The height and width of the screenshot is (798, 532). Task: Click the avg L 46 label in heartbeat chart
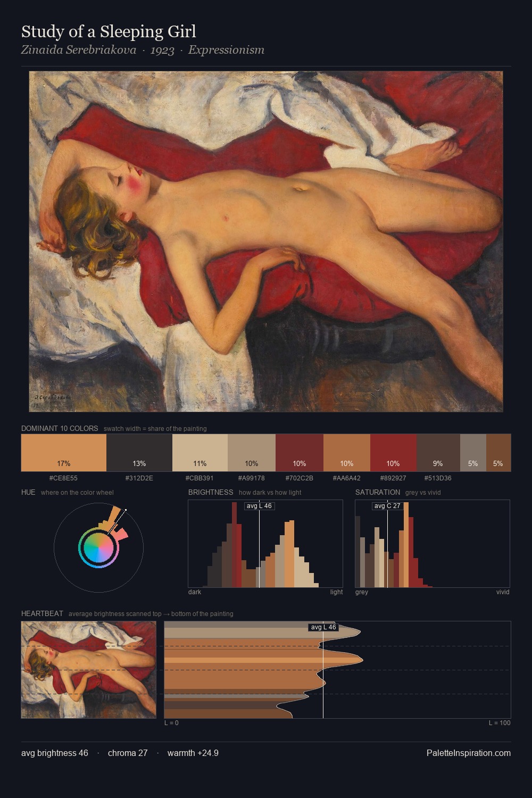click(323, 627)
